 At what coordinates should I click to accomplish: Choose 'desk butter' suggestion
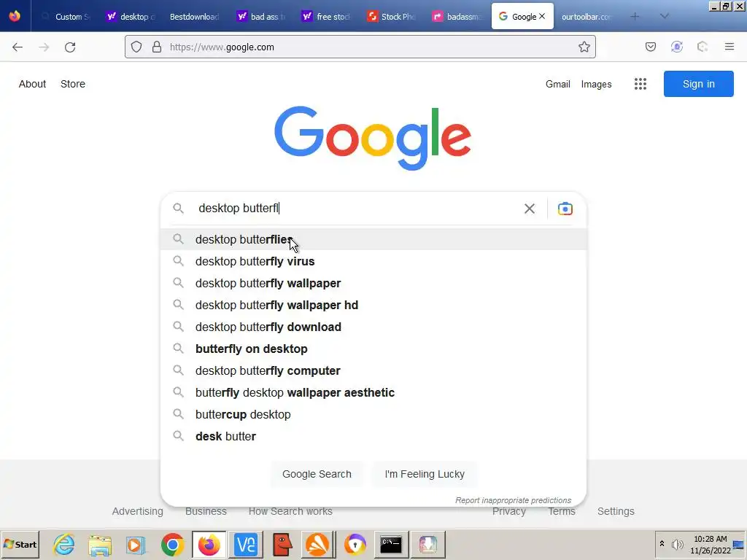click(x=373, y=437)
